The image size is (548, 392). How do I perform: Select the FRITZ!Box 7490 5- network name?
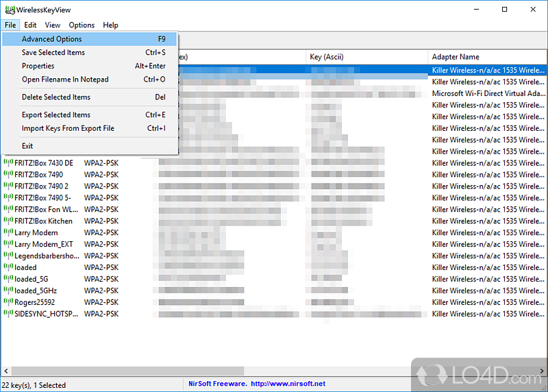coord(42,197)
